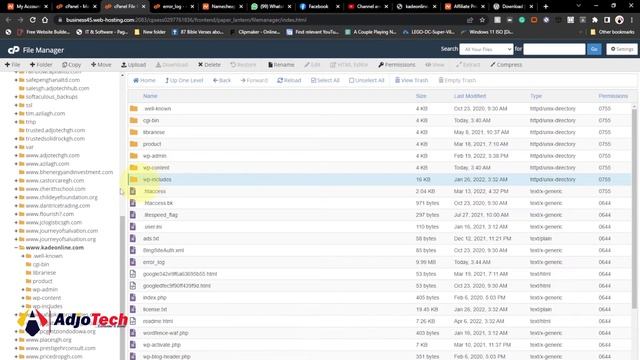
Task: Open the Settings button
Action: click(622, 49)
